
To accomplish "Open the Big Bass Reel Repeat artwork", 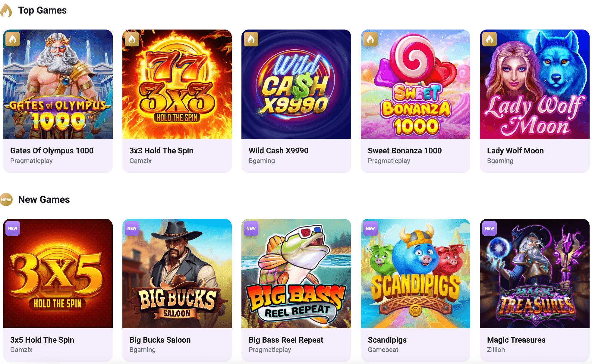I will pyautogui.click(x=296, y=274).
